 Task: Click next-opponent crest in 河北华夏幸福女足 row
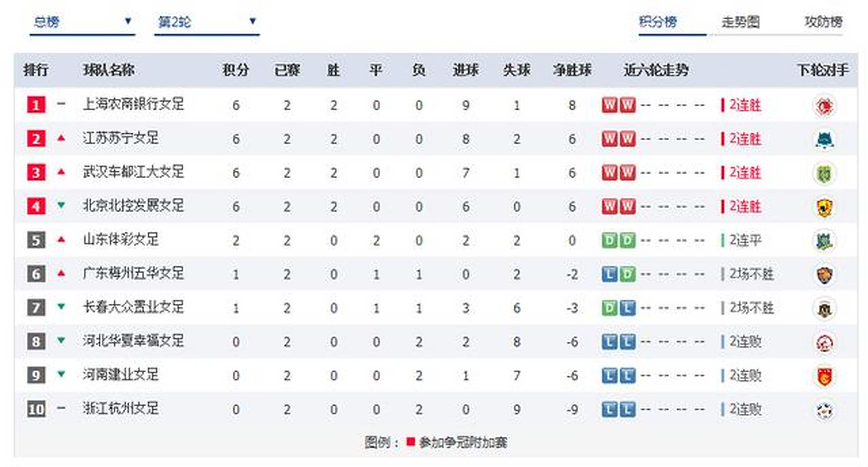[824, 343]
